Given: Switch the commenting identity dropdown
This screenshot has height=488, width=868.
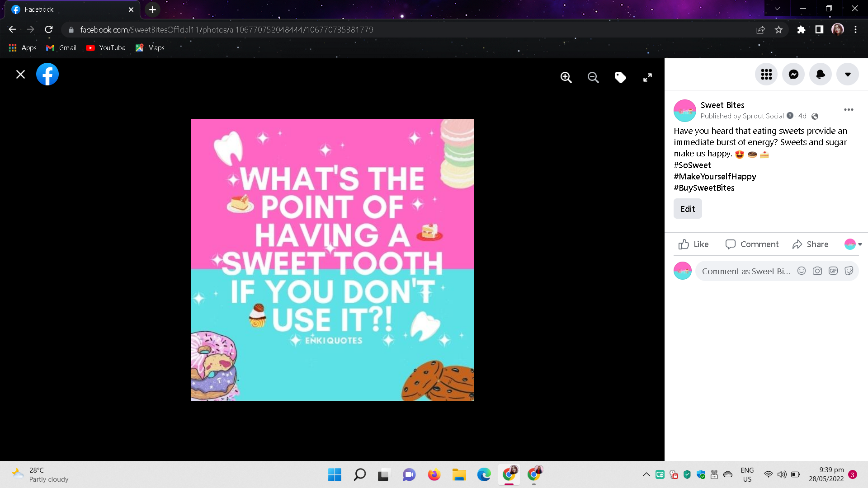Looking at the screenshot, I should pos(853,244).
